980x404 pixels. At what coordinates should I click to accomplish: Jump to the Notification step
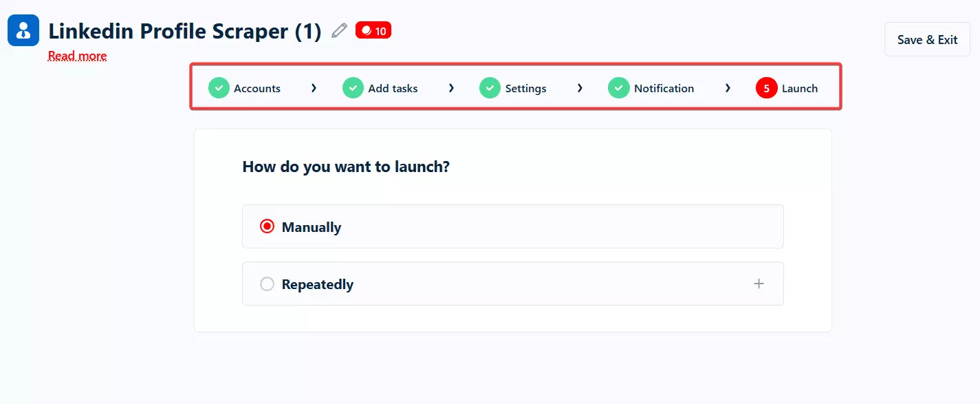pyautogui.click(x=664, y=89)
